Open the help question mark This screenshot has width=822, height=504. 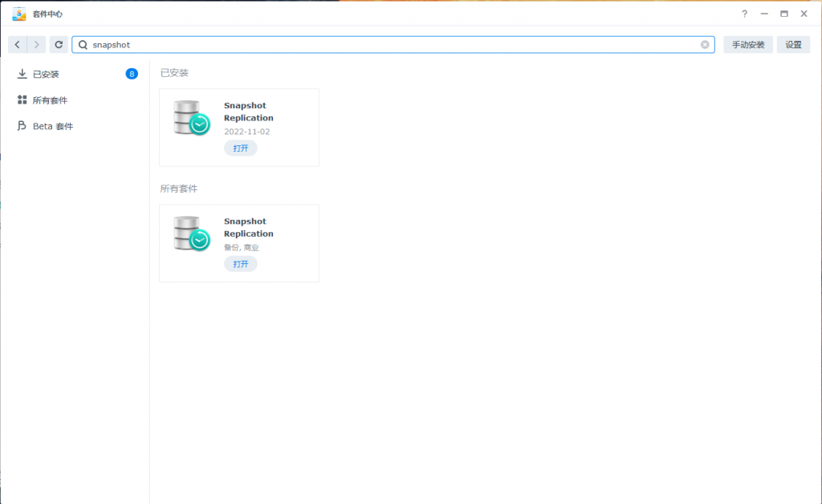click(x=744, y=14)
